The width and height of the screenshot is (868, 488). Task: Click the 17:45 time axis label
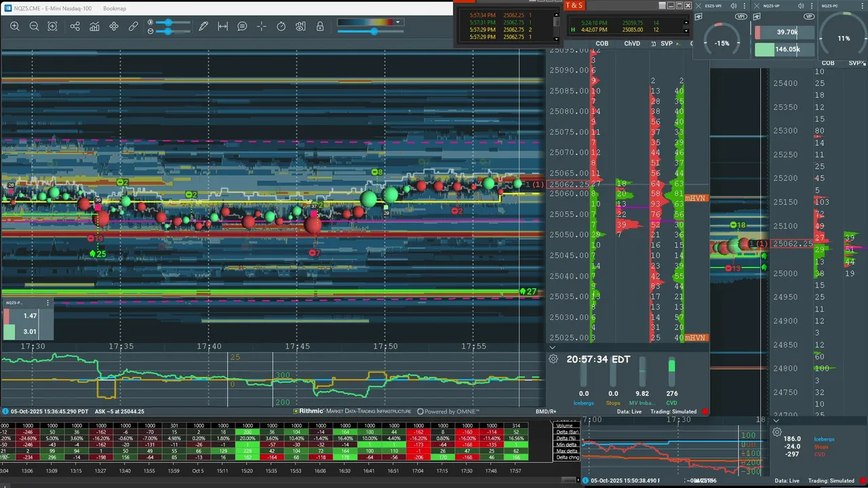(x=298, y=346)
